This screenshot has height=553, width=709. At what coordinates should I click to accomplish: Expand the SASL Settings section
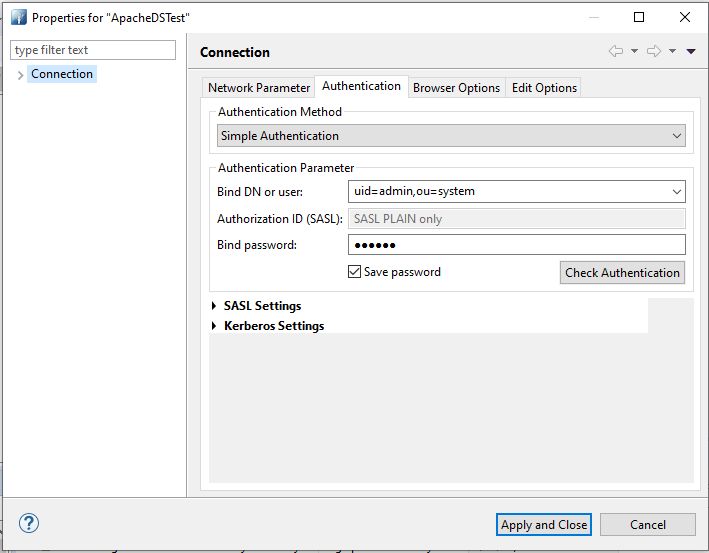tap(214, 306)
